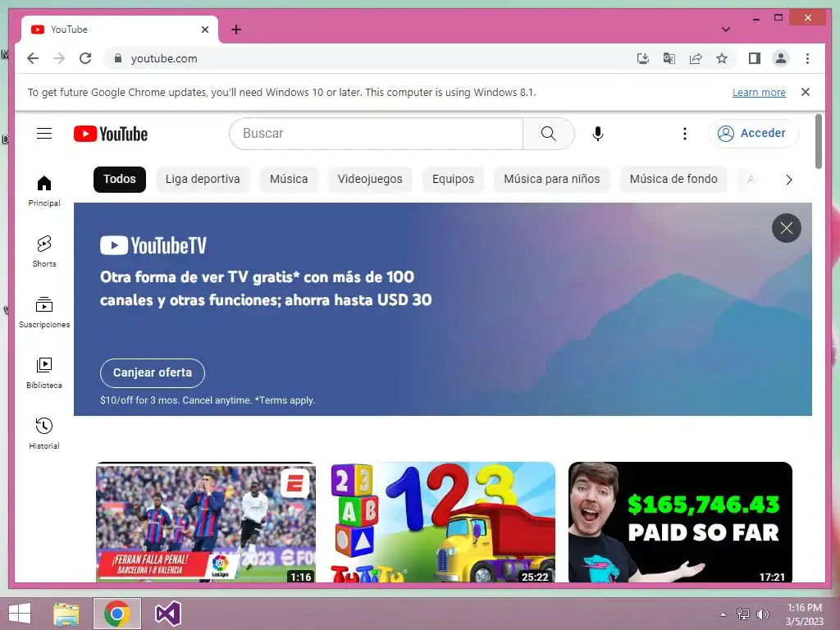Click the browser forward arrow
The image size is (840, 630).
tap(59, 58)
